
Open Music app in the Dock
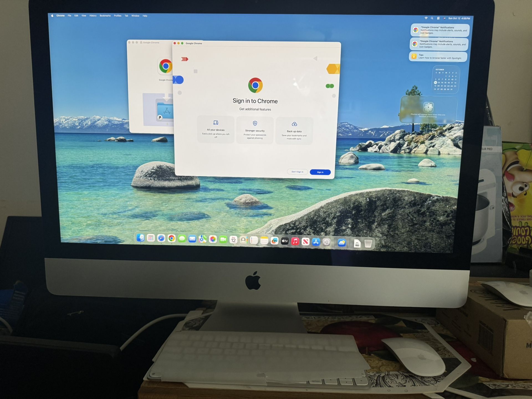[295, 241]
